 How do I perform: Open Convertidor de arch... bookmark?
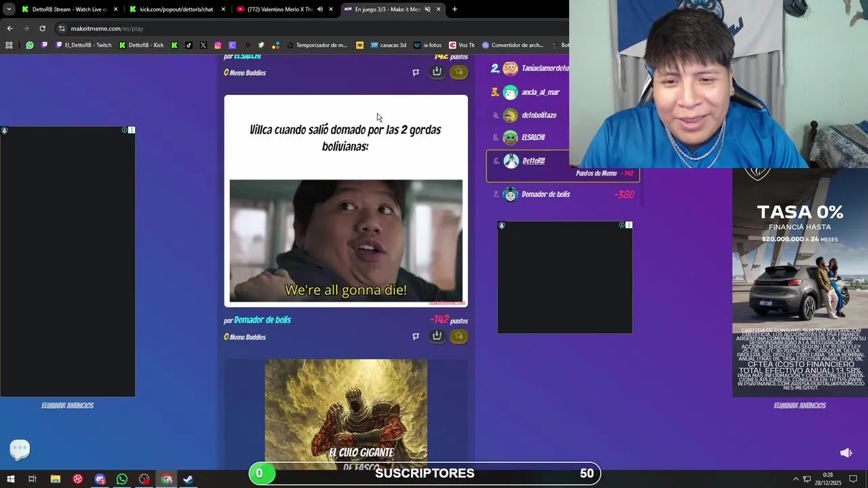(513, 45)
